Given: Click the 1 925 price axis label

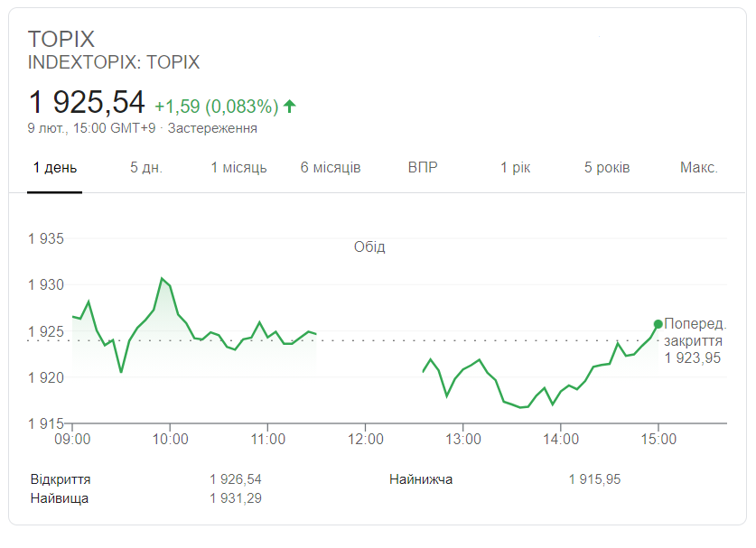Looking at the screenshot, I should pyautogui.click(x=46, y=331).
